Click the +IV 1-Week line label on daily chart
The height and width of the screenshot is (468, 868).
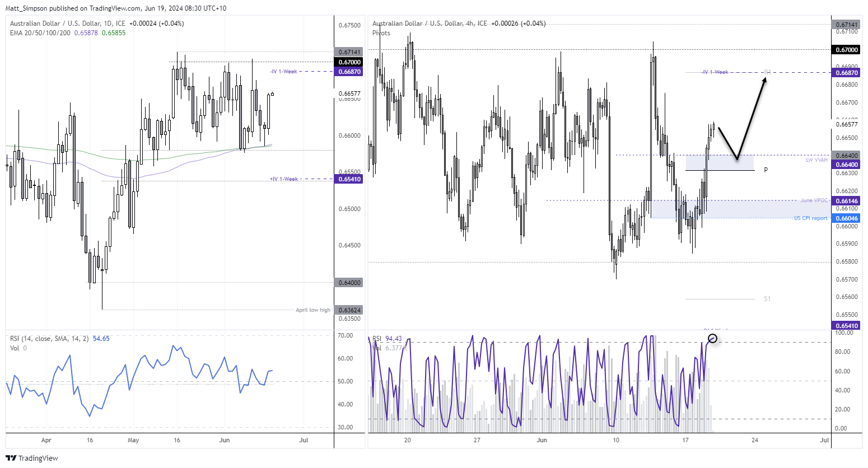(284, 179)
